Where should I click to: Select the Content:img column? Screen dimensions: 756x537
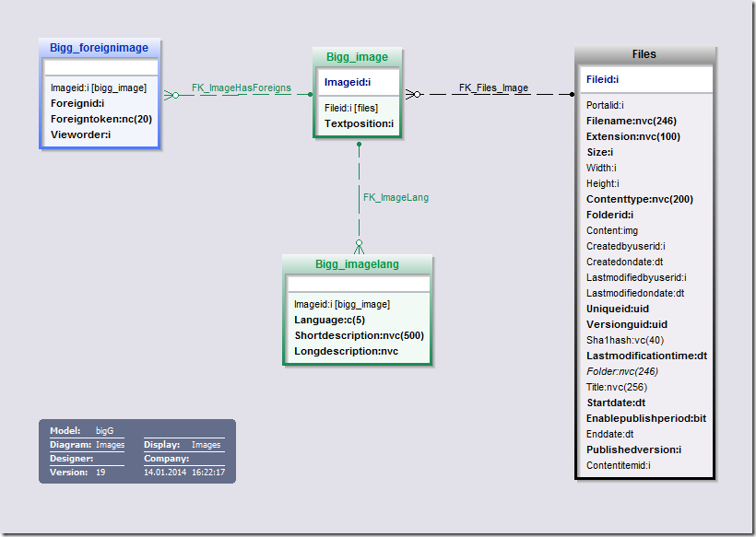(612, 230)
